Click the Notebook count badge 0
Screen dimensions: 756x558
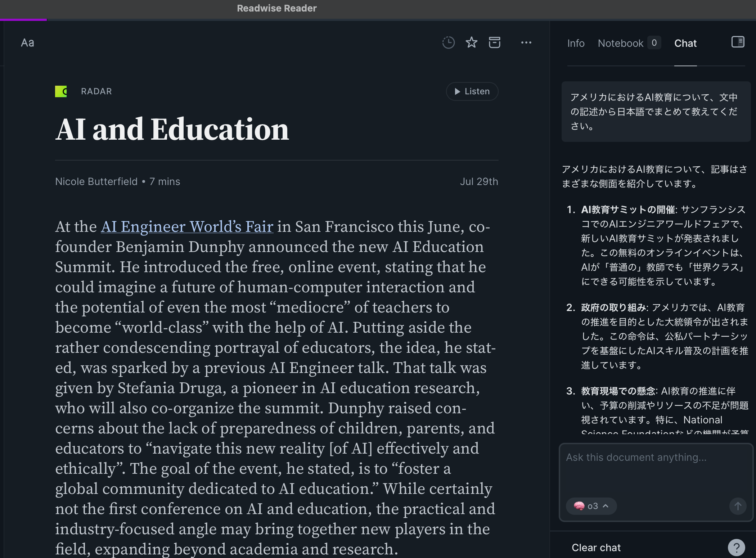654,43
